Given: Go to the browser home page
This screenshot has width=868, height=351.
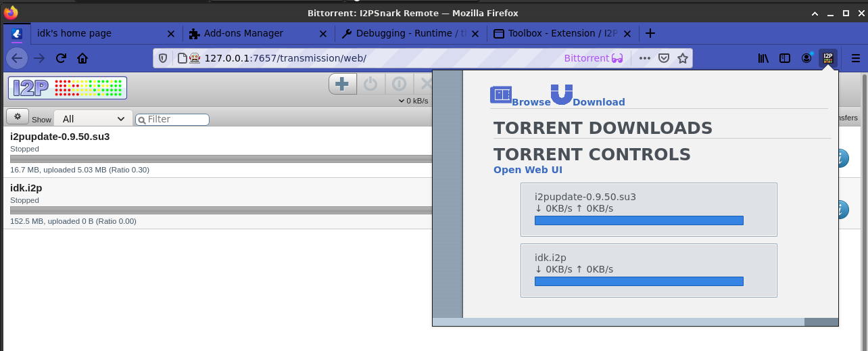Looking at the screenshot, I should (82, 58).
